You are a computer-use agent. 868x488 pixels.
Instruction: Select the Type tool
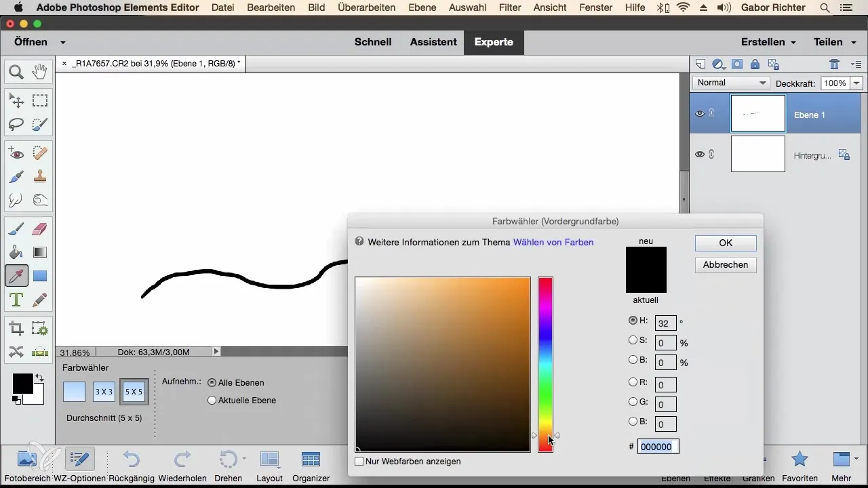point(16,299)
